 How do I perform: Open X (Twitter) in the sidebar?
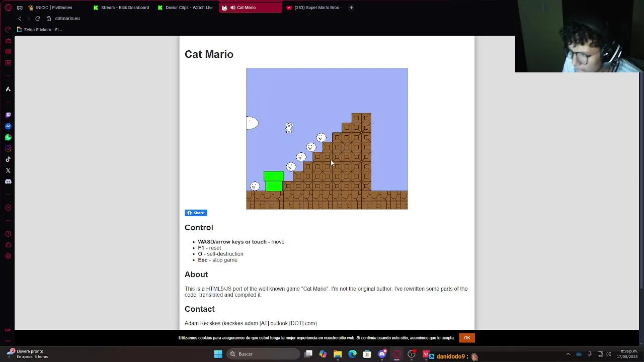8,170
